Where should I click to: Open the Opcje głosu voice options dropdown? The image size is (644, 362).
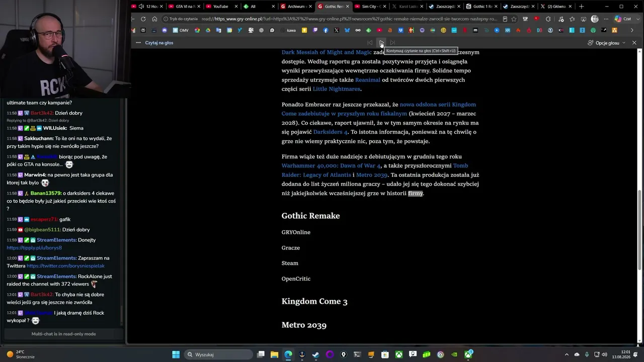(607, 43)
